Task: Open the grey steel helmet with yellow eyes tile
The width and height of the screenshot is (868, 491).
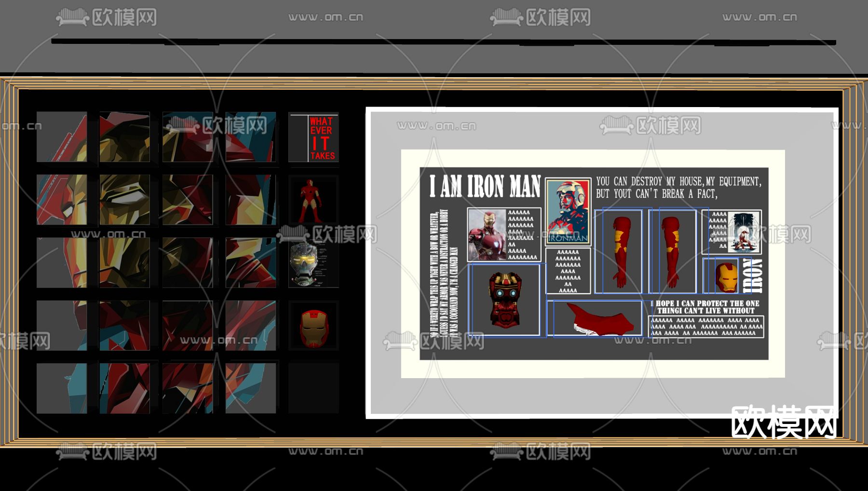Action: coord(314,263)
